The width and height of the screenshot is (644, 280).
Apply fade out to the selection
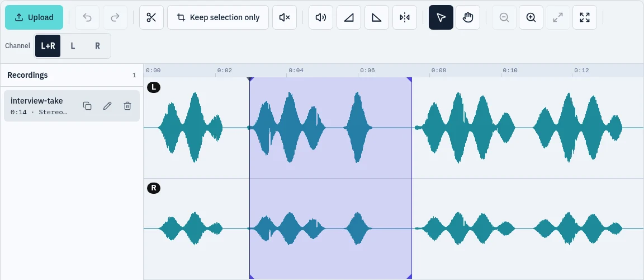(377, 17)
